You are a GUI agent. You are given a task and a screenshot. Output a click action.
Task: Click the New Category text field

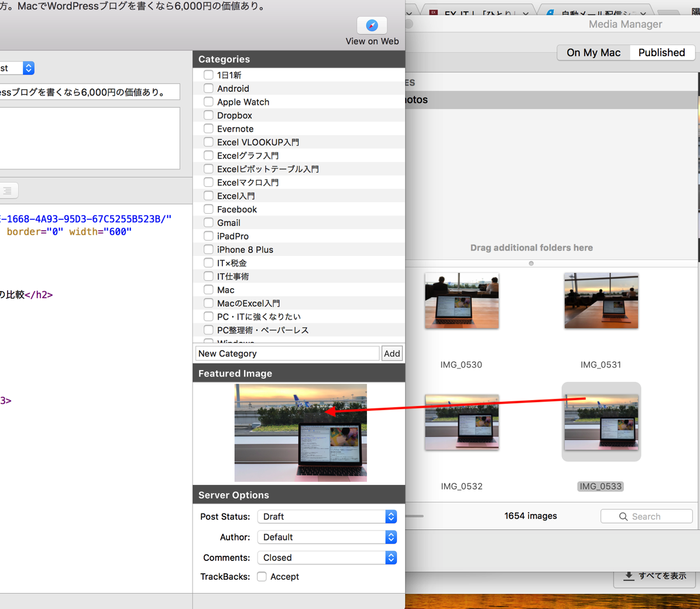287,354
